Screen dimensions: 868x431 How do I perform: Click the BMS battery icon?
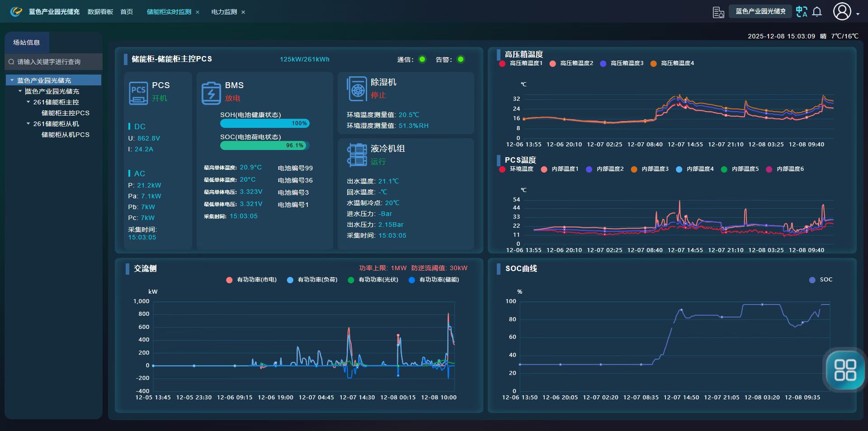tap(211, 93)
